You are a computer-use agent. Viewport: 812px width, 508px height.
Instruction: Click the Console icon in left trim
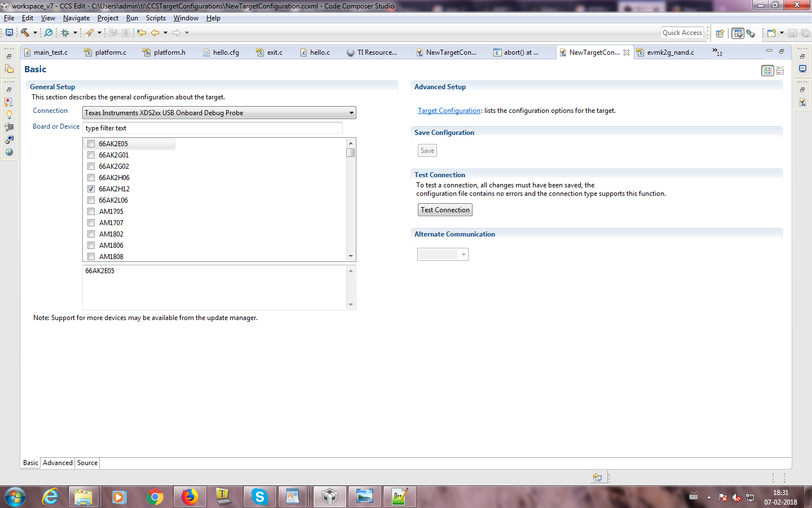pyautogui.click(x=9, y=139)
